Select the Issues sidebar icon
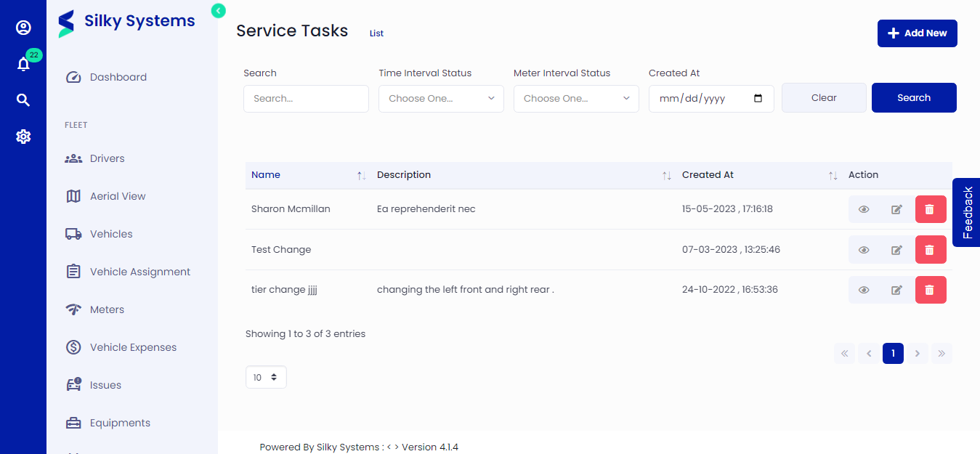980x454 pixels. [73, 384]
